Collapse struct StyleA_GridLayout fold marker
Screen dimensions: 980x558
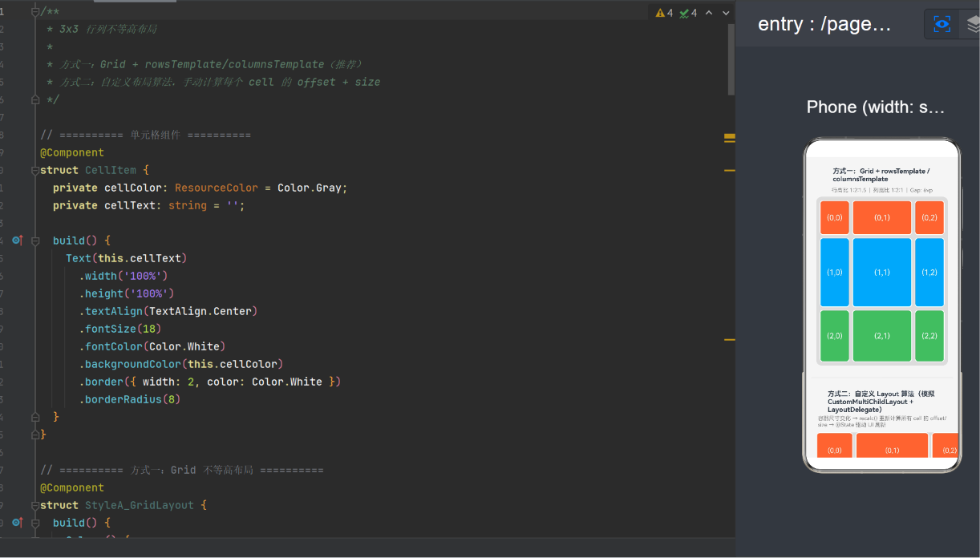click(x=34, y=505)
